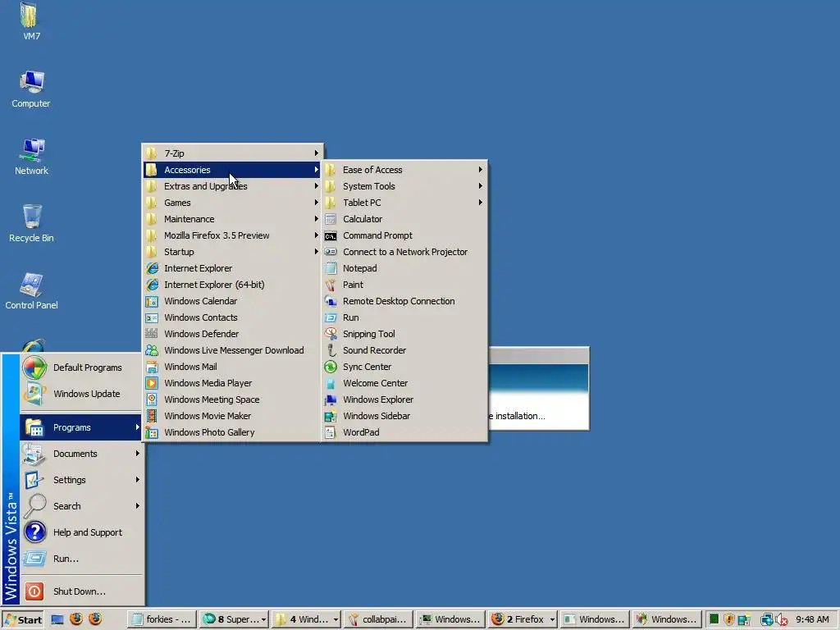Expand the Documents submenu arrow
This screenshot has width=840, height=630.
137,453
